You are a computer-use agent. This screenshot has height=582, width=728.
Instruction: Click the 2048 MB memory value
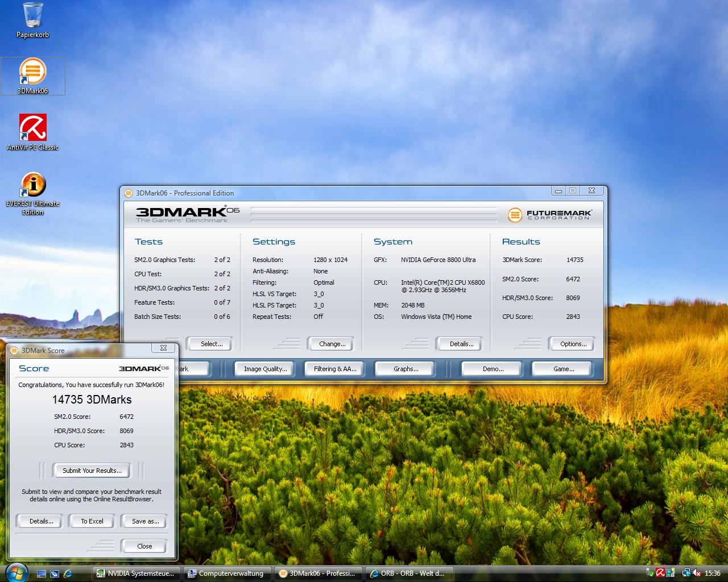[412, 305]
